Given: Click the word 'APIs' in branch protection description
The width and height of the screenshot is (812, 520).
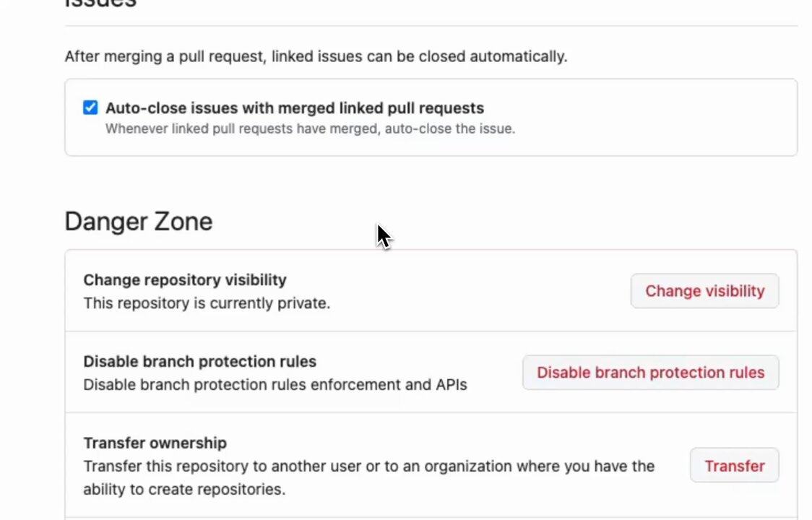Looking at the screenshot, I should coord(451,385).
